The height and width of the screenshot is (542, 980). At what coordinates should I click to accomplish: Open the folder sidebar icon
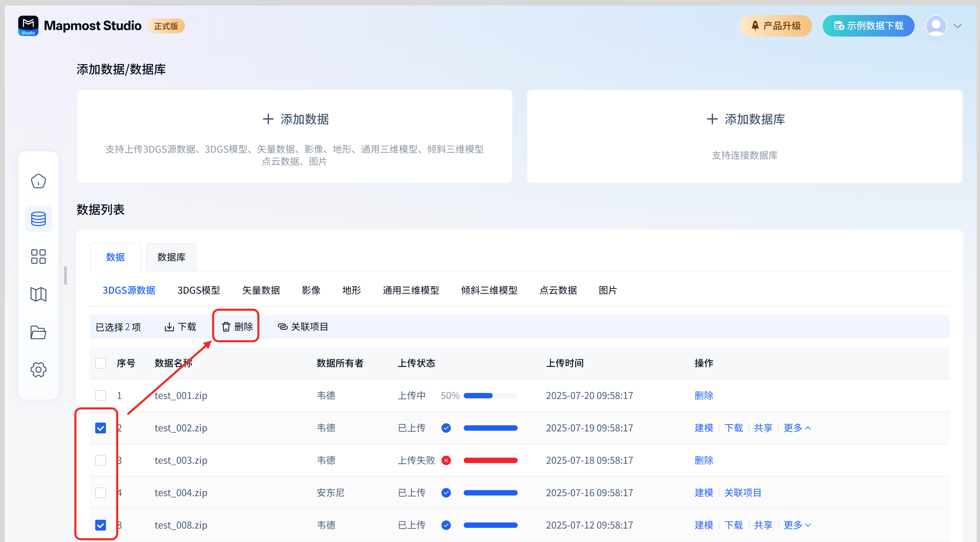(38, 332)
